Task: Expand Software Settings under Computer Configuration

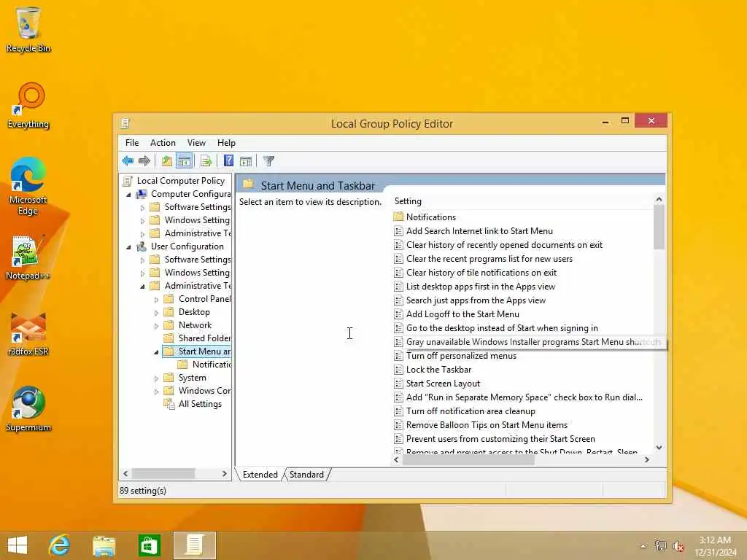Action: [x=142, y=208]
